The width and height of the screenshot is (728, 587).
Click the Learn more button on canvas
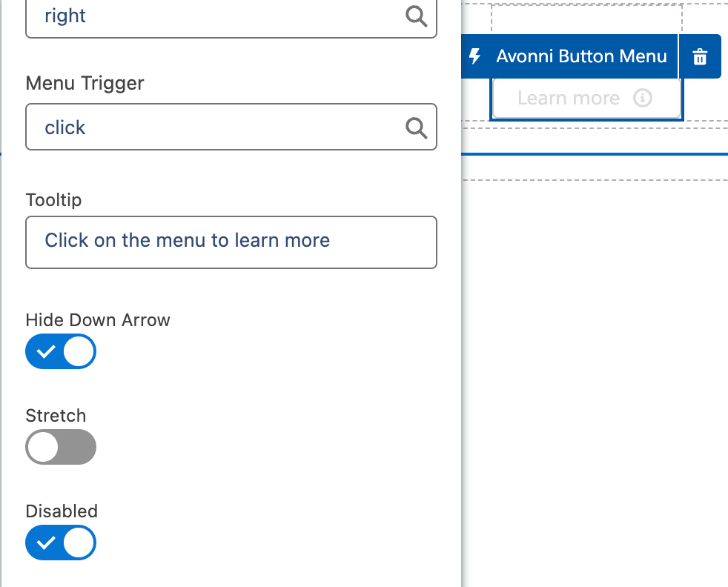(569, 99)
